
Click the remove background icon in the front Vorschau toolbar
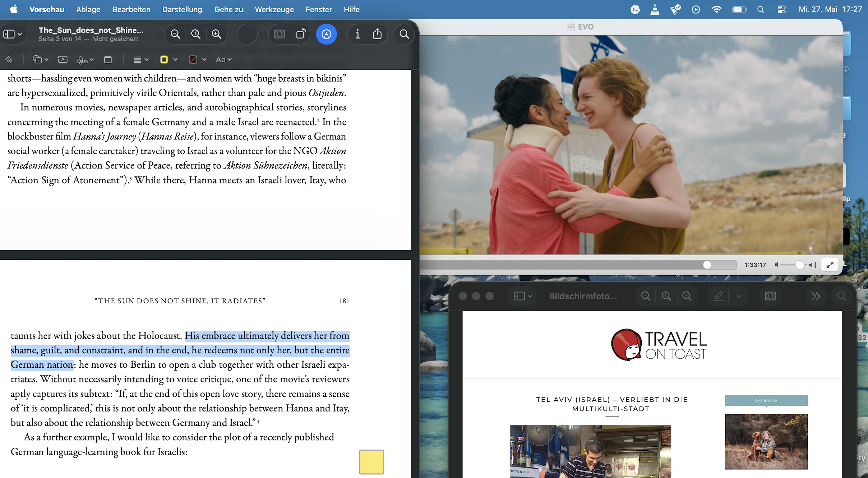tap(280, 34)
